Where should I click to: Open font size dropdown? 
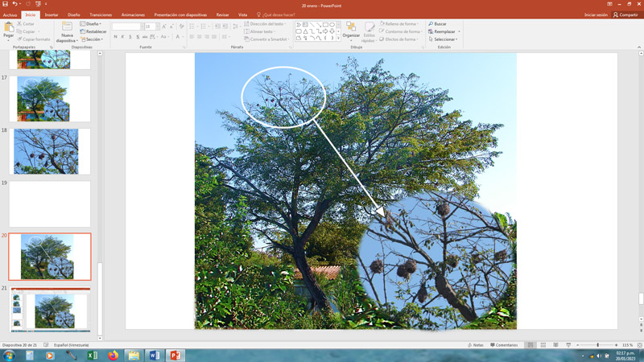tap(158, 27)
